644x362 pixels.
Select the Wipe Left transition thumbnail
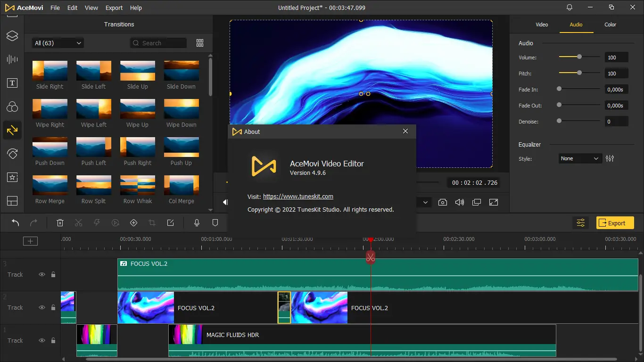pyautogui.click(x=94, y=109)
